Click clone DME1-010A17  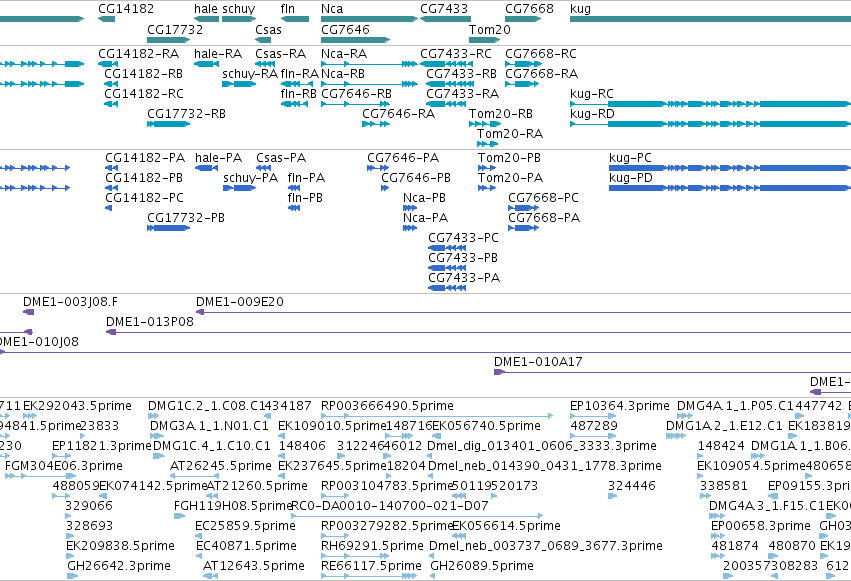coord(538,362)
